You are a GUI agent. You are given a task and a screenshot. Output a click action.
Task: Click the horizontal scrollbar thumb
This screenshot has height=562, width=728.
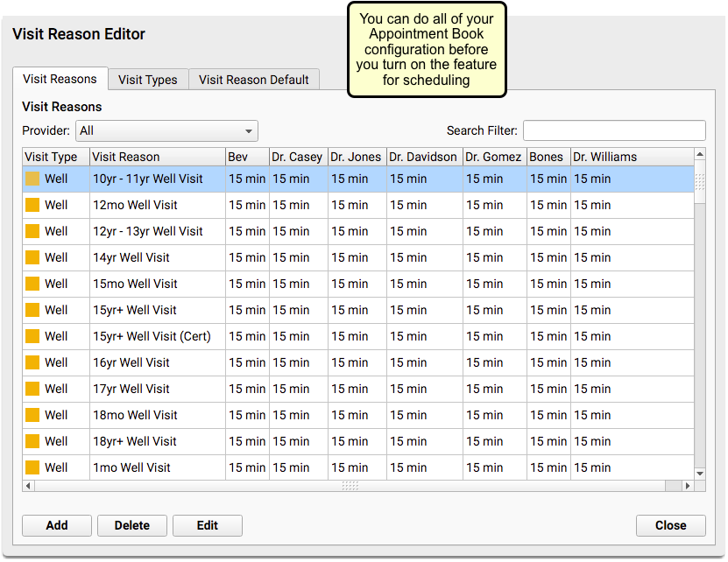tap(350, 486)
